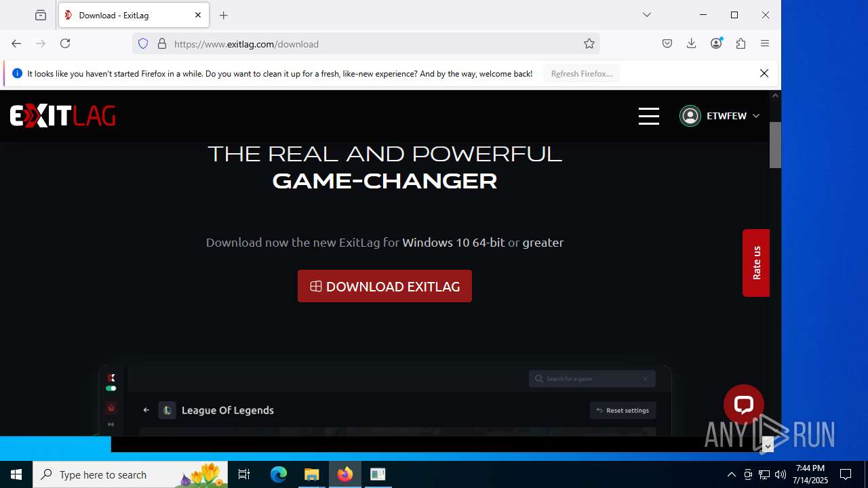This screenshot has height=488, width=868.
Task: Open the live chat bubble
Action: (x=744, y=405)
